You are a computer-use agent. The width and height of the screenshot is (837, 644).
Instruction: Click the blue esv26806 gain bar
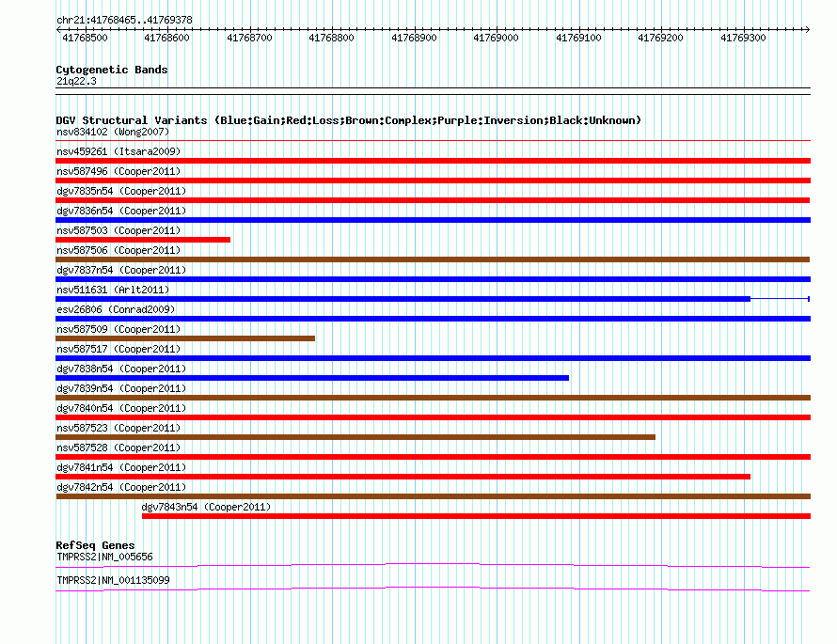(433, 319)
